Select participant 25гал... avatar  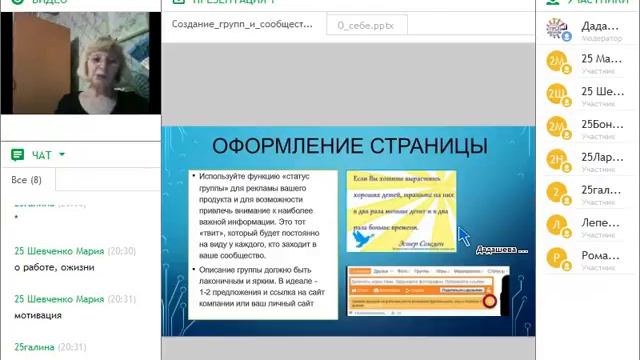pyautogui.click(x=557, y=192)
